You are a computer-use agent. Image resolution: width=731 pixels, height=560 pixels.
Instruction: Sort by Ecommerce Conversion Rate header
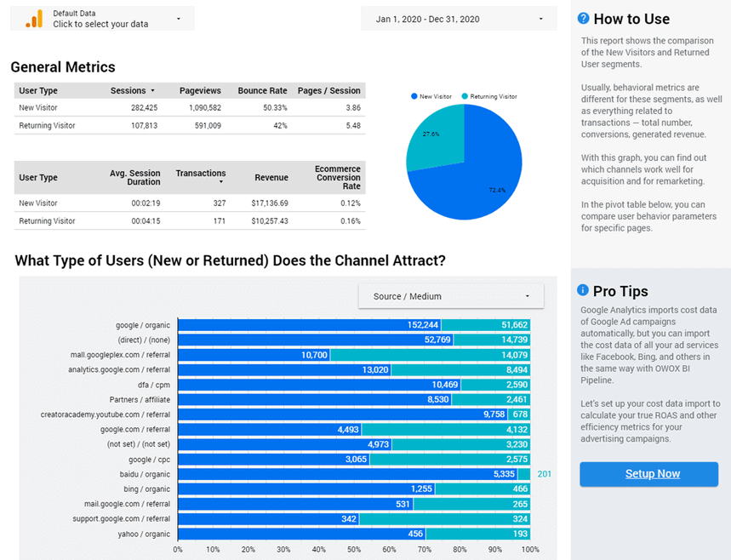tap(338, 177)
